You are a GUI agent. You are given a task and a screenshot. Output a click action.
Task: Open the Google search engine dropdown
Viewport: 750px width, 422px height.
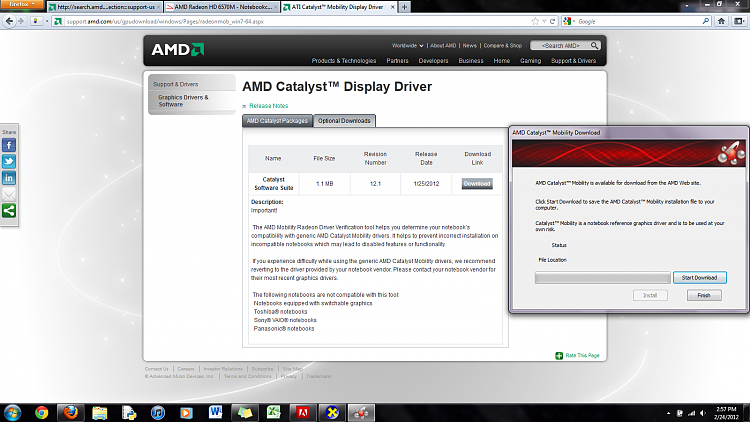[569, 22]
